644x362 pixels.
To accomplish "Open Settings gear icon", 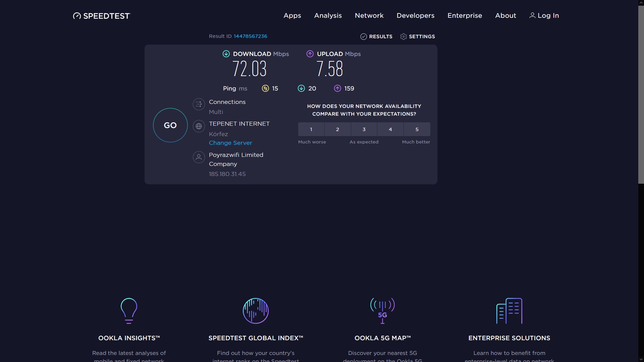I will (x=403, y=37).
